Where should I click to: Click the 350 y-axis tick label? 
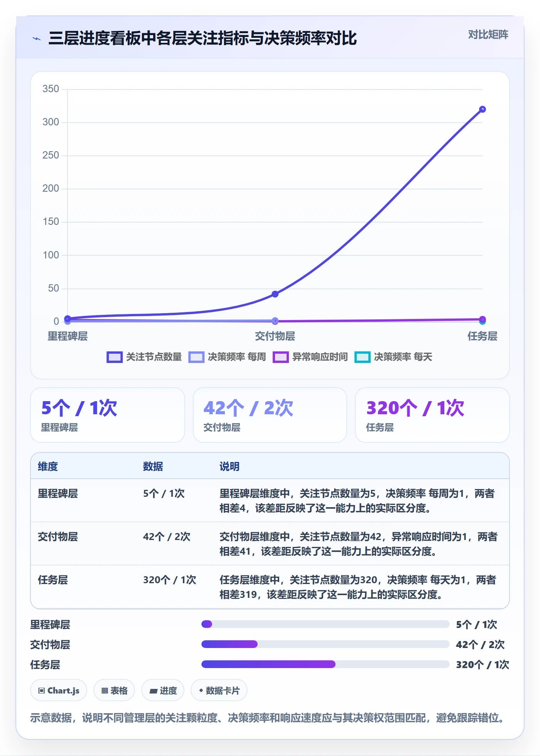tap(51, 89)
